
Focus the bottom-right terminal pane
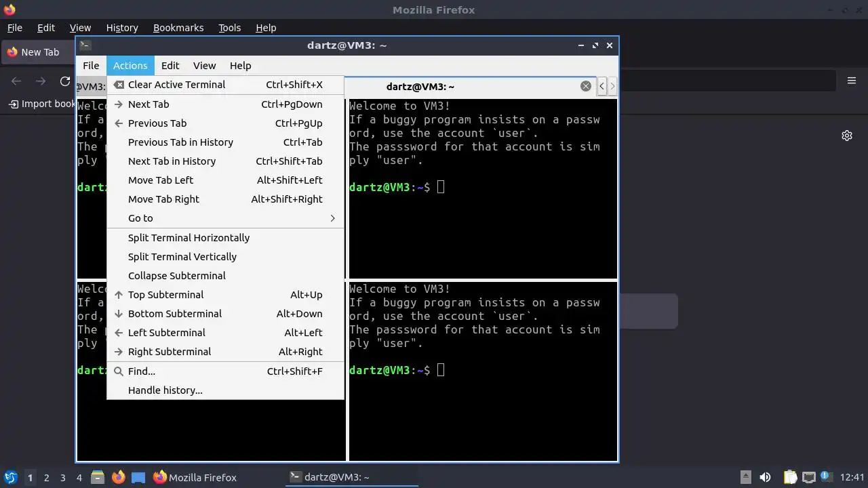tap(483, 371)
